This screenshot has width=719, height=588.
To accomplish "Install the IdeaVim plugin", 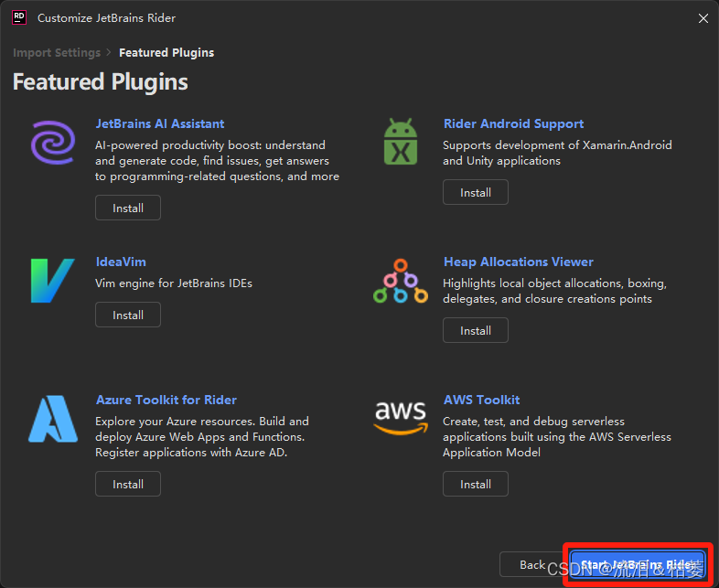I will 128,315.
